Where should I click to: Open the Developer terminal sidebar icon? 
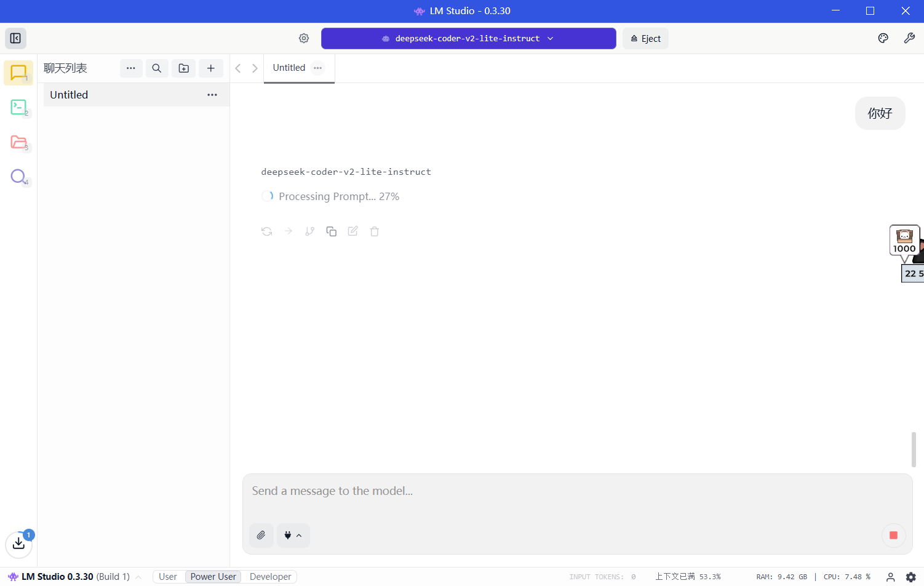(18, 108)
